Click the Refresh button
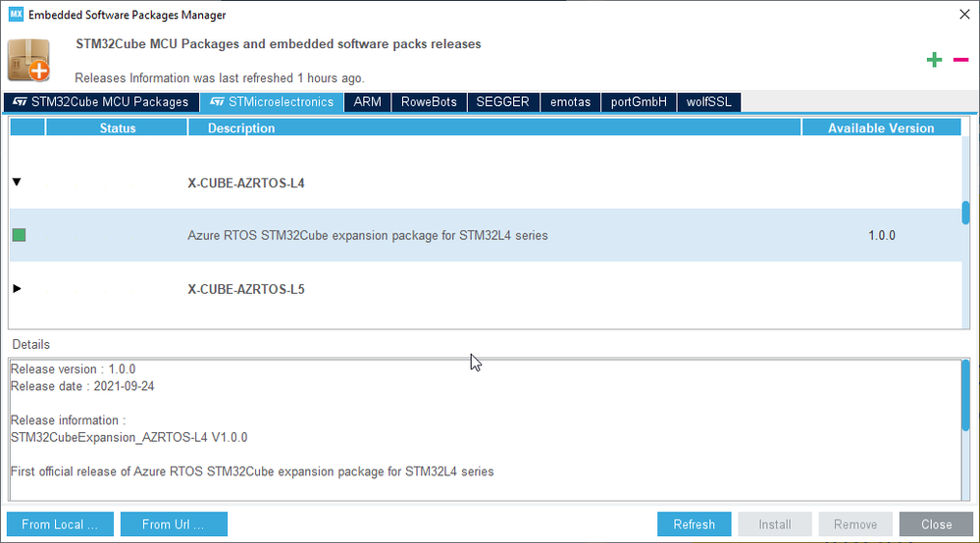The image size is (980, 543). [694, 524]
